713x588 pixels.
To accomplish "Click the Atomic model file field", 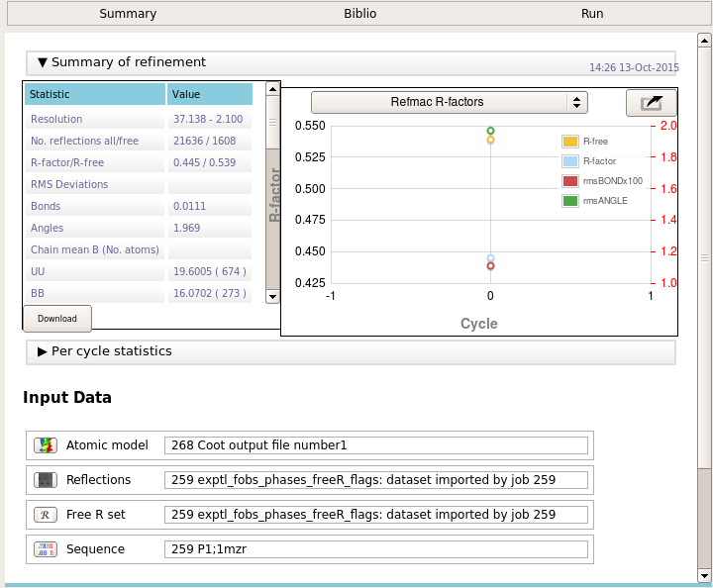I will tap(376, 445).
